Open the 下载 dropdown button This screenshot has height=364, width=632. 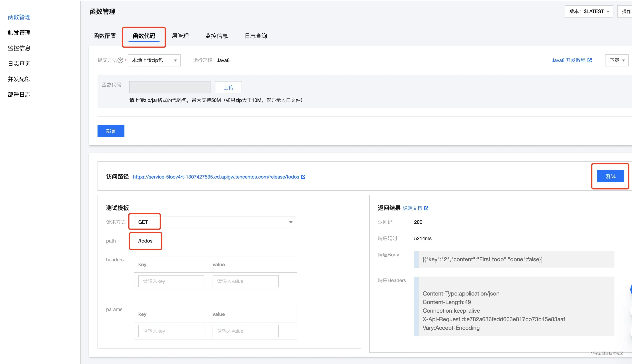coord(617,60)
